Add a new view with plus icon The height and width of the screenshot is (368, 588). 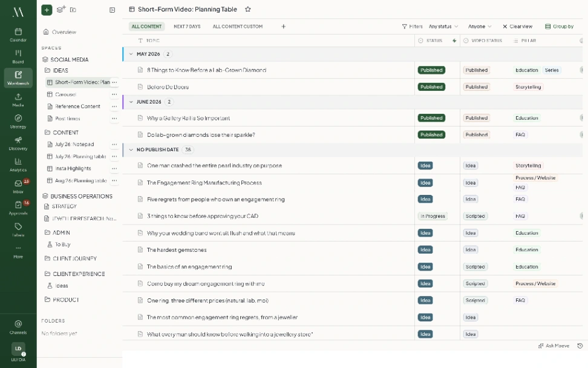(x=284, y=27)
